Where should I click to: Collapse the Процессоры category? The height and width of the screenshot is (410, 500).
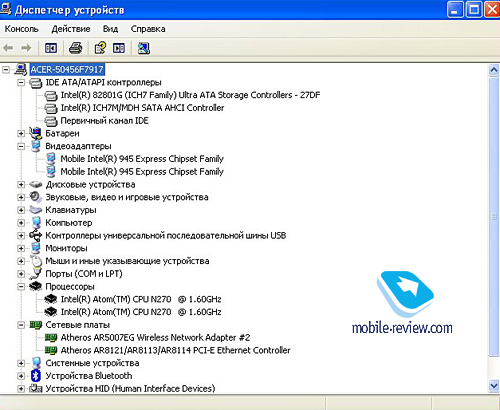21,286
